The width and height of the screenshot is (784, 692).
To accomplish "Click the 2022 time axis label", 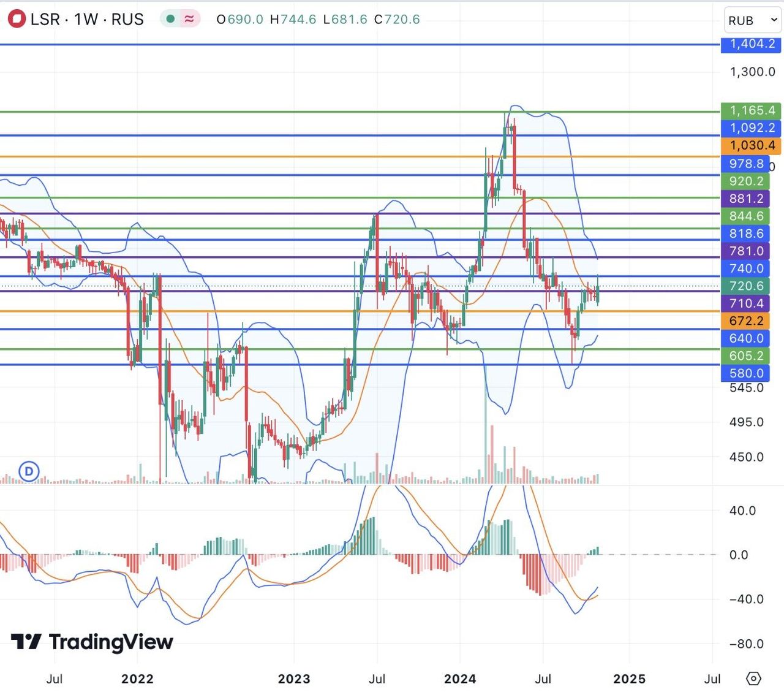I will click(x=137, y=679).
